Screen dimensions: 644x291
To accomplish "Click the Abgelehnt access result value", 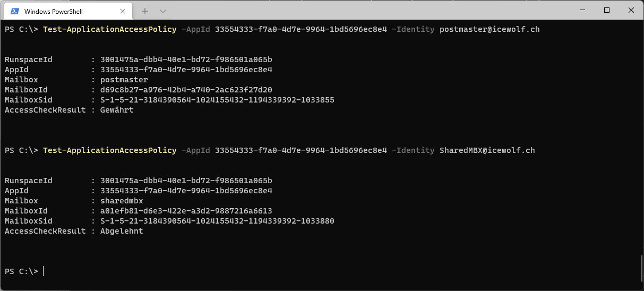I will (x=122, y=231).
